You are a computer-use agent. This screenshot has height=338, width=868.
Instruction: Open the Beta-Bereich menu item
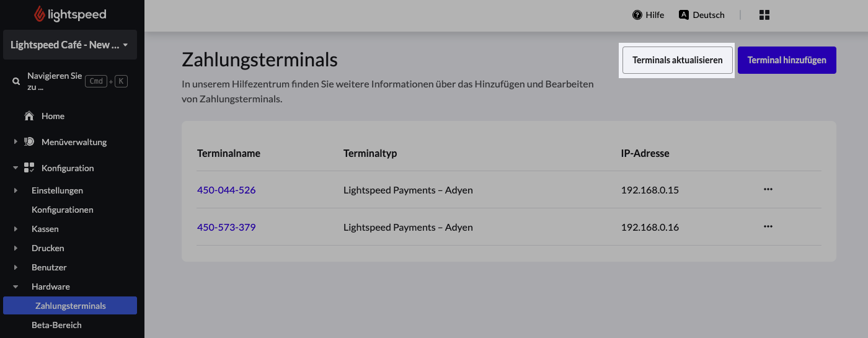pos(56,325)
